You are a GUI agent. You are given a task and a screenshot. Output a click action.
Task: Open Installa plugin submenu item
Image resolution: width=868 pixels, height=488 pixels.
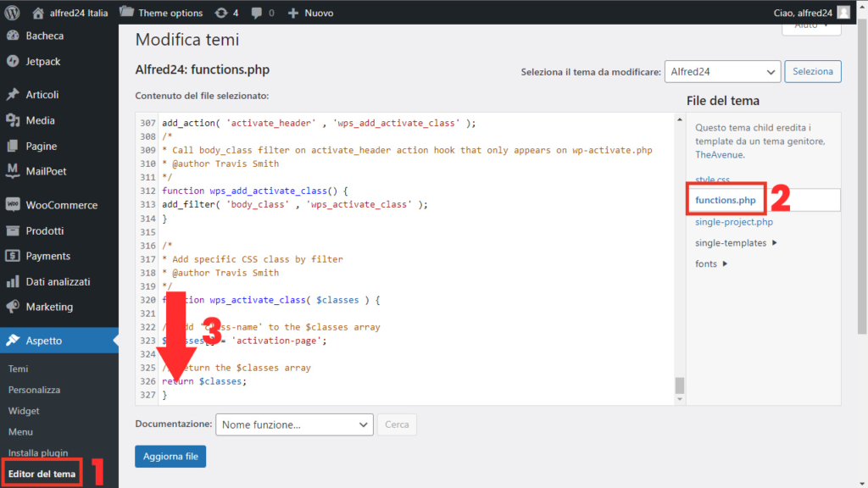click(x=38, y=452)
